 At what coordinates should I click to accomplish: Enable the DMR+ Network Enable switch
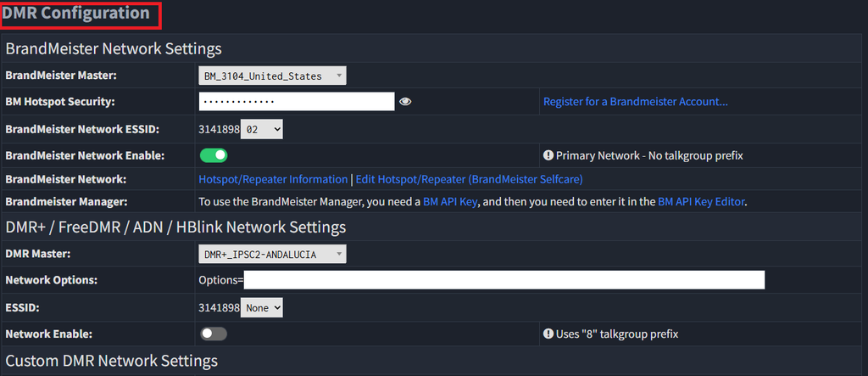tap(214, 334)
